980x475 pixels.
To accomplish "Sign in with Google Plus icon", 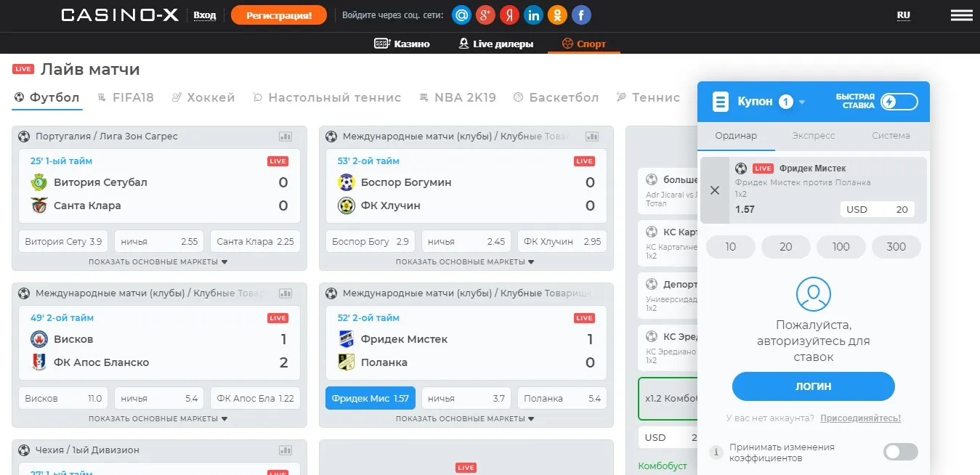I will point(485,15).
